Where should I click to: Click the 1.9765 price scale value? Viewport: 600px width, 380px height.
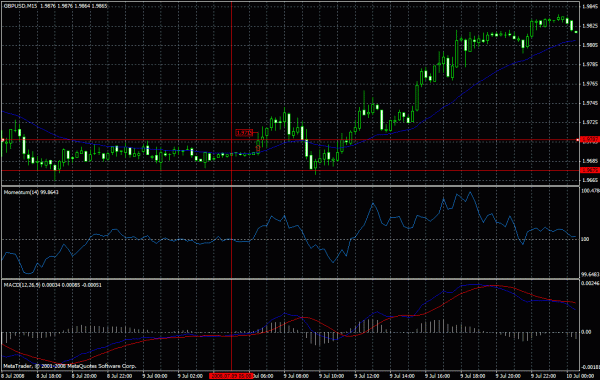590,83
